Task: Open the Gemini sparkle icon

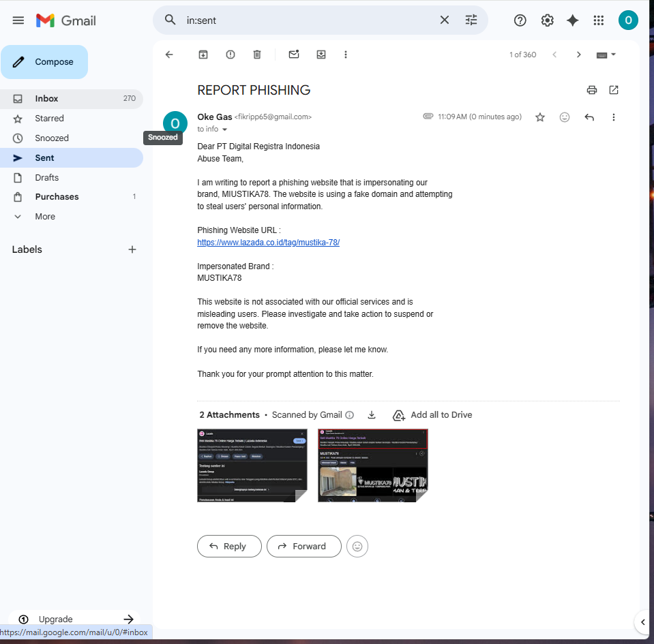Action: [x=572, y=20]
